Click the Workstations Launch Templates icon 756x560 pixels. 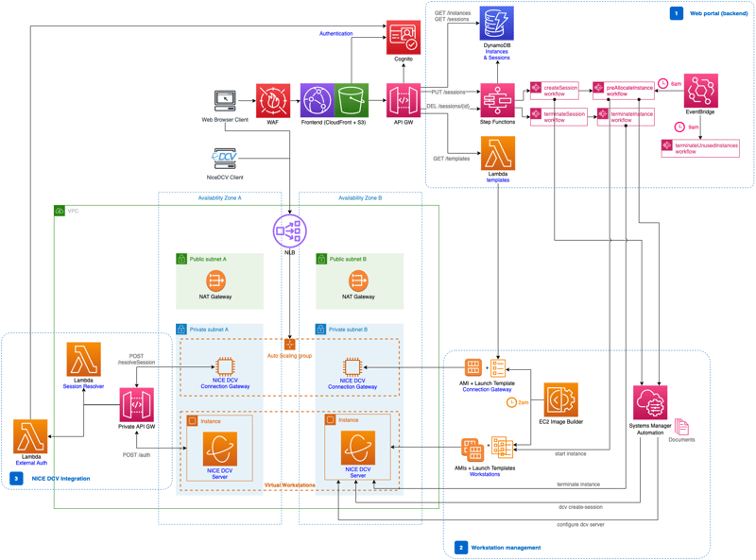(503, 448)
